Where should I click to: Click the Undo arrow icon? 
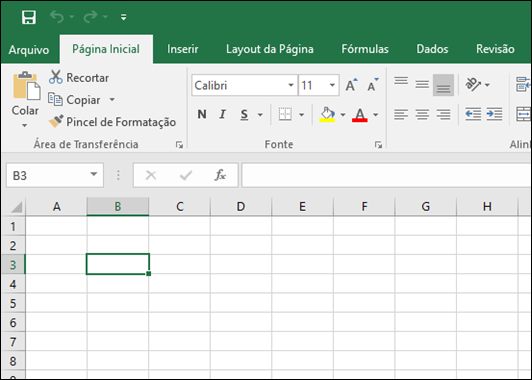(57, 17)
